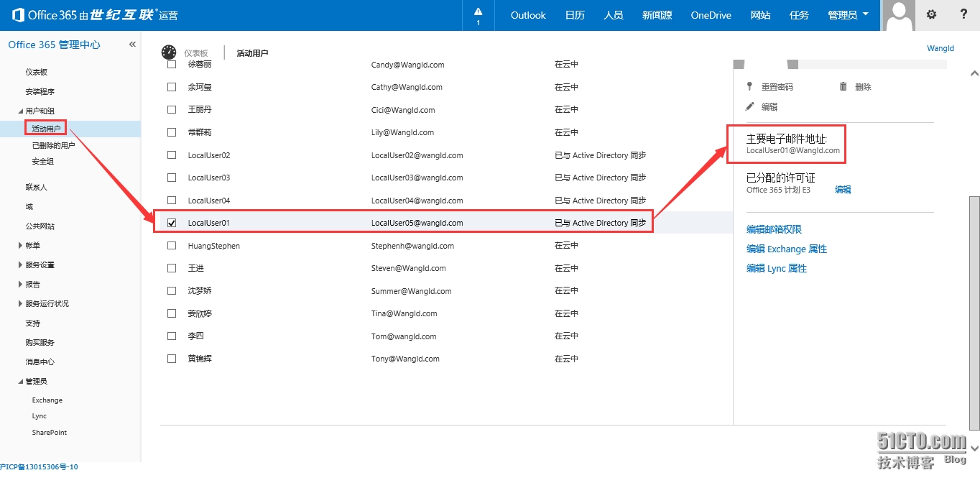The image size is (980, 483).
Task: Click the reset password key icon
Action: (x=750, y=86)
